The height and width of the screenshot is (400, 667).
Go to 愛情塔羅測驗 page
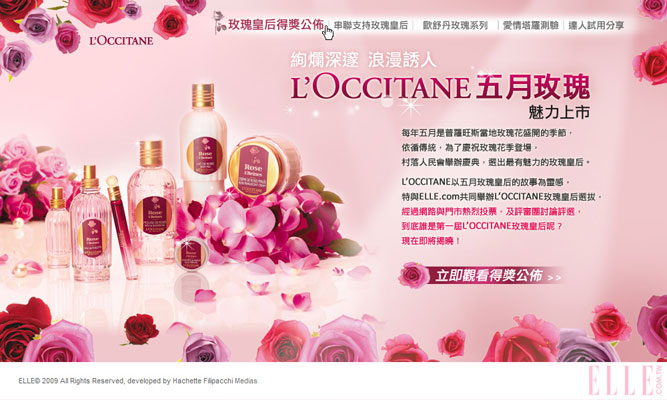[530, 26]
